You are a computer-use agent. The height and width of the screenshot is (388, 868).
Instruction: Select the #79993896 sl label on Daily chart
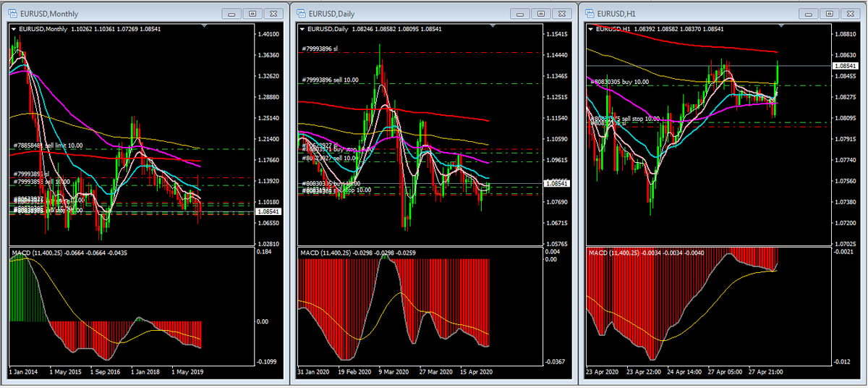pyautogui.click(x=320, y=48)
